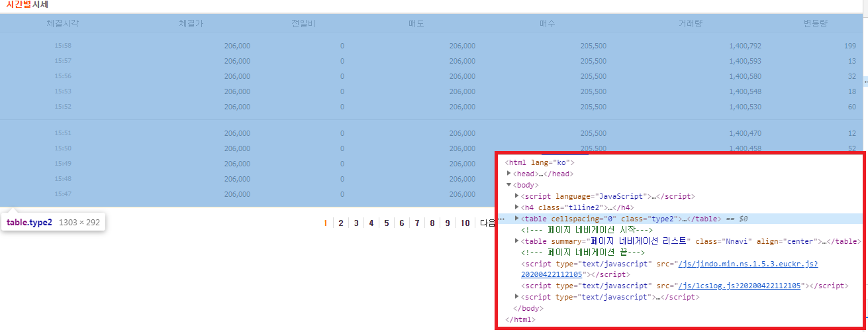This screenshot has width=868, height=332.
Task: Select the closing </body> tag line
Action: [528, 308]
